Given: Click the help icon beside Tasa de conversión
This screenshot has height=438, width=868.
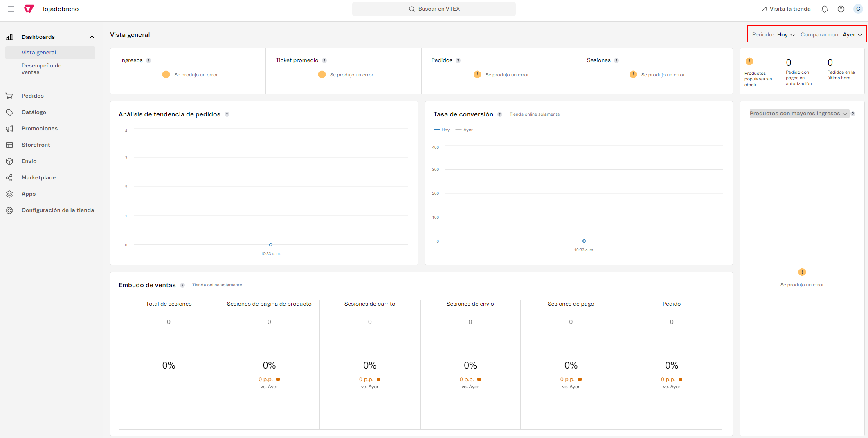Looking at the screenshot, I should point(500,114).
